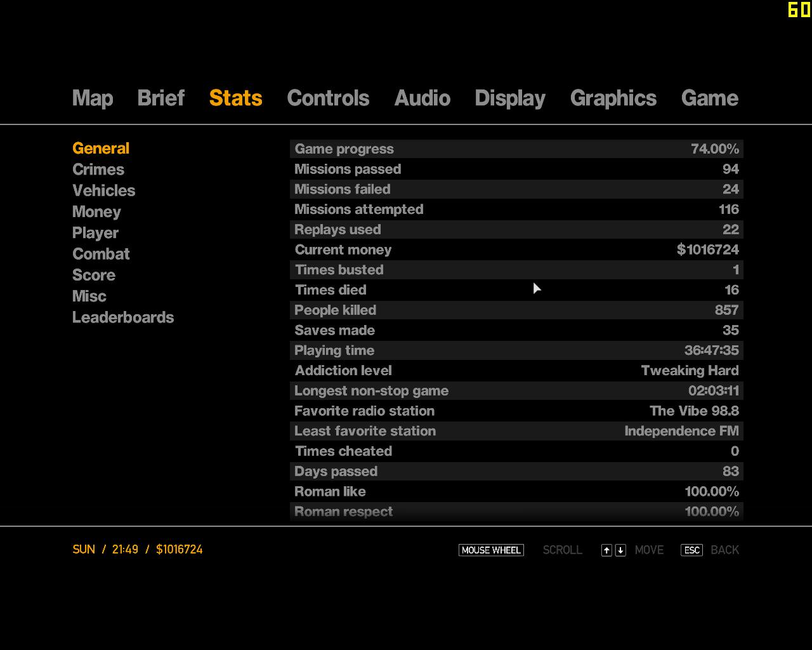This screenshot has height=650, width=812.
Task: Select the Stats tab
Action: (x=235, y=98)
